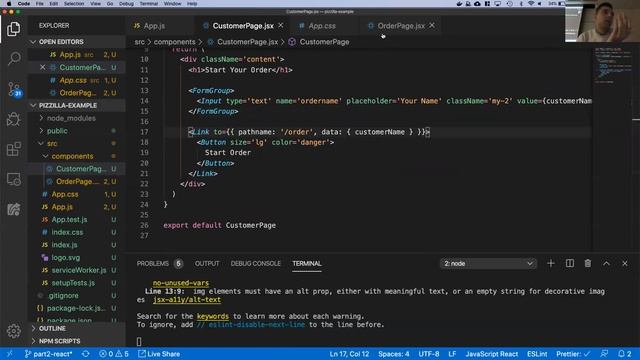
Task: Open notifications bell in status bar
Action: coord(624,354)
